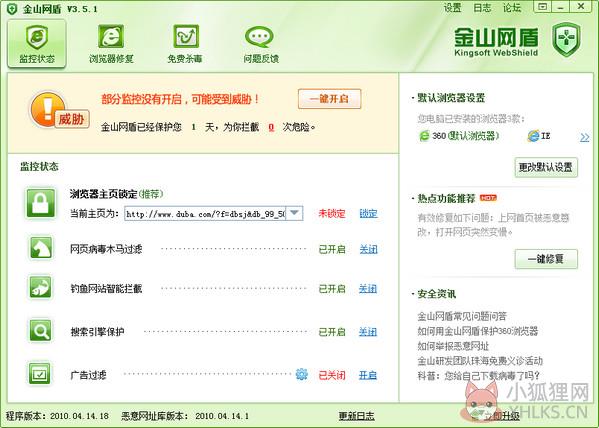Click the current homepage URL field

pyautogui.click(x=205, y=213)
